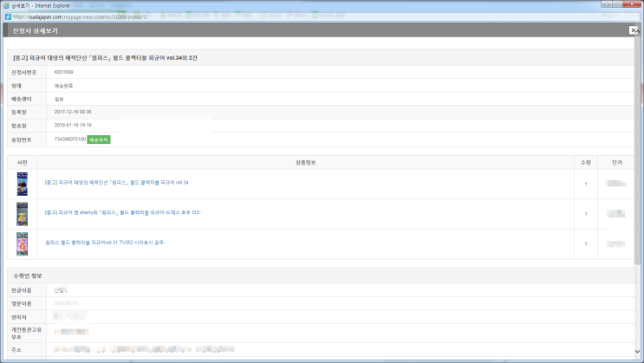Maximize the Internet Explorer window
Screen dimensions: 644x363
tap(617, 4)
